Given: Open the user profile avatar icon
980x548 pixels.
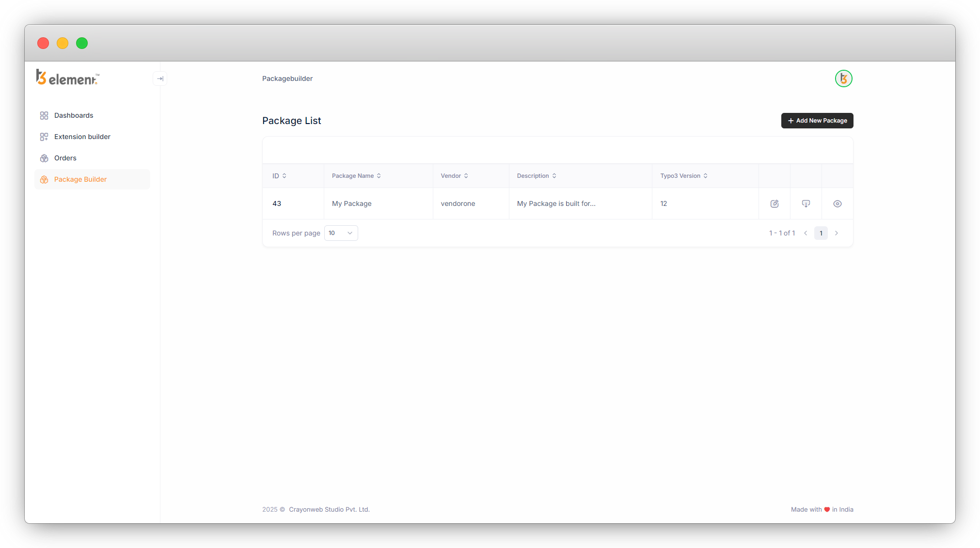Looking at the screenshot, I should (x=843, y=78).
